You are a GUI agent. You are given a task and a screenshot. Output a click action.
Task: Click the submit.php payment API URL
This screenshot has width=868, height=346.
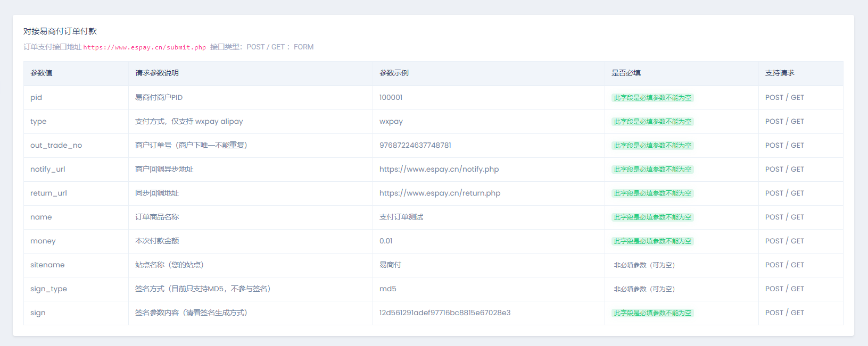(x=144, y=47)
